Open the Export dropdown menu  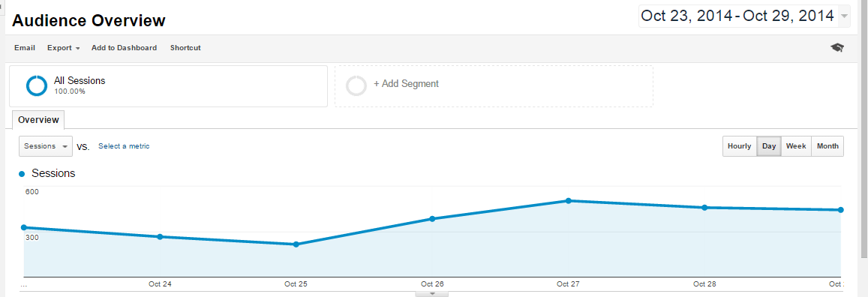[x=63, y=48]
